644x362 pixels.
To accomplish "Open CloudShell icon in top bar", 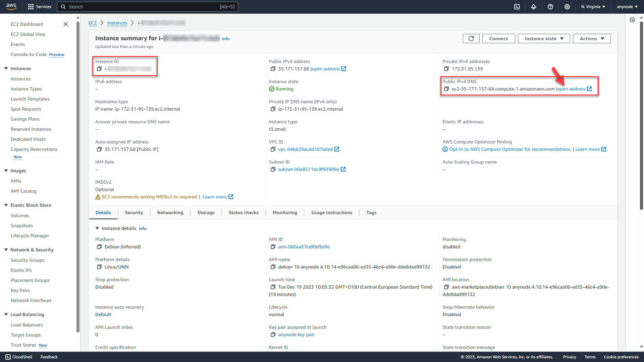I will coord(517,7).
